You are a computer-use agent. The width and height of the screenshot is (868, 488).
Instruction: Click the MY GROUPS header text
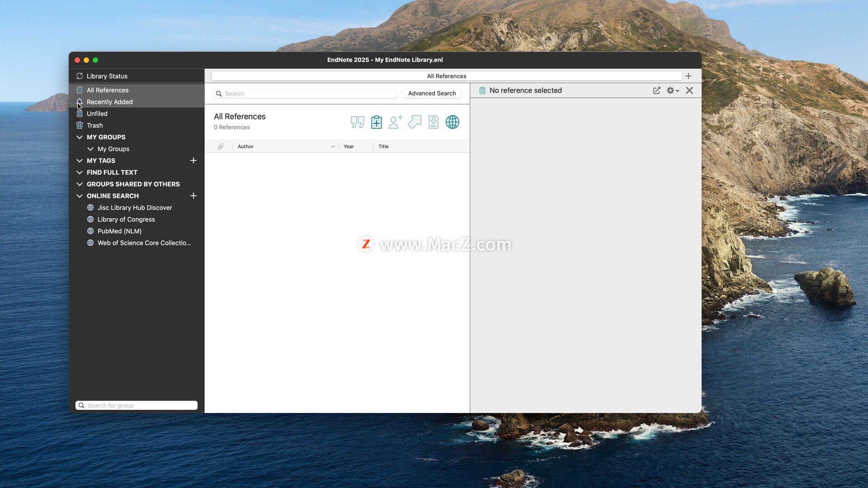(106, 137)
